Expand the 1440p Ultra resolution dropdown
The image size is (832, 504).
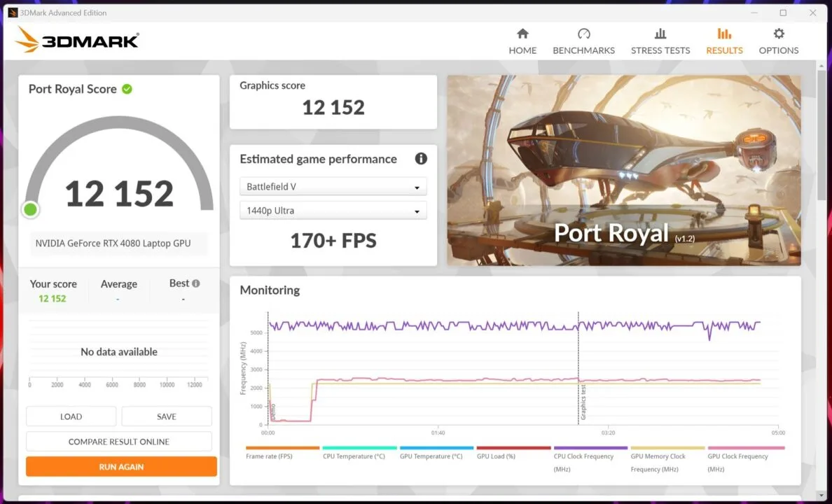point(333,211)
